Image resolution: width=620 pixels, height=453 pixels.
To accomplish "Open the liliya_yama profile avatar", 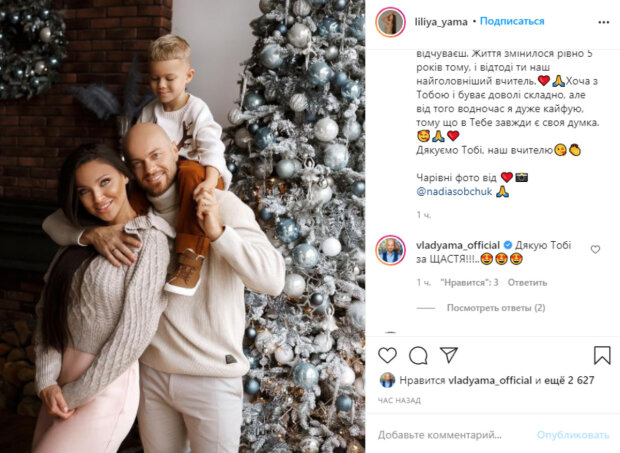I will pos(391,22).
